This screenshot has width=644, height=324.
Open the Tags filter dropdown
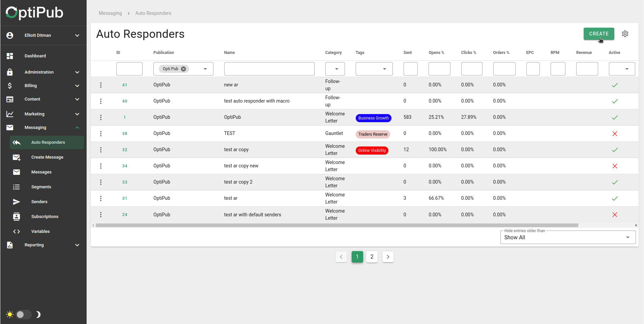[374, 69]
